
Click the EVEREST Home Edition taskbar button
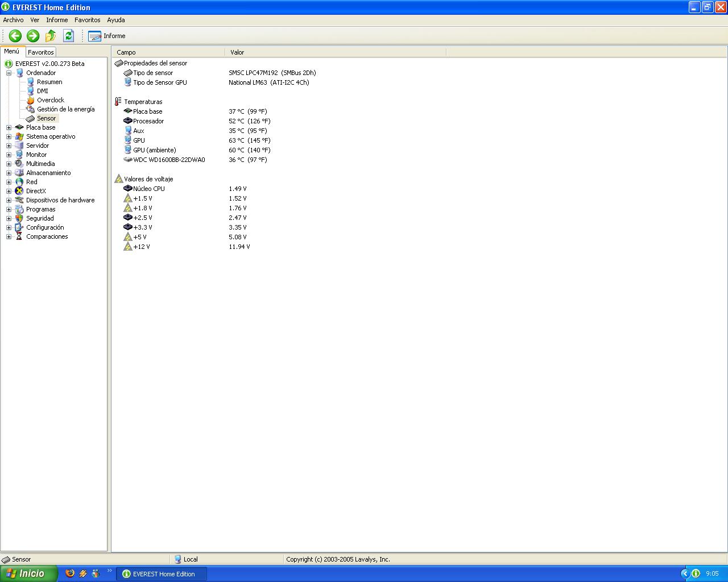click(162, 574)
